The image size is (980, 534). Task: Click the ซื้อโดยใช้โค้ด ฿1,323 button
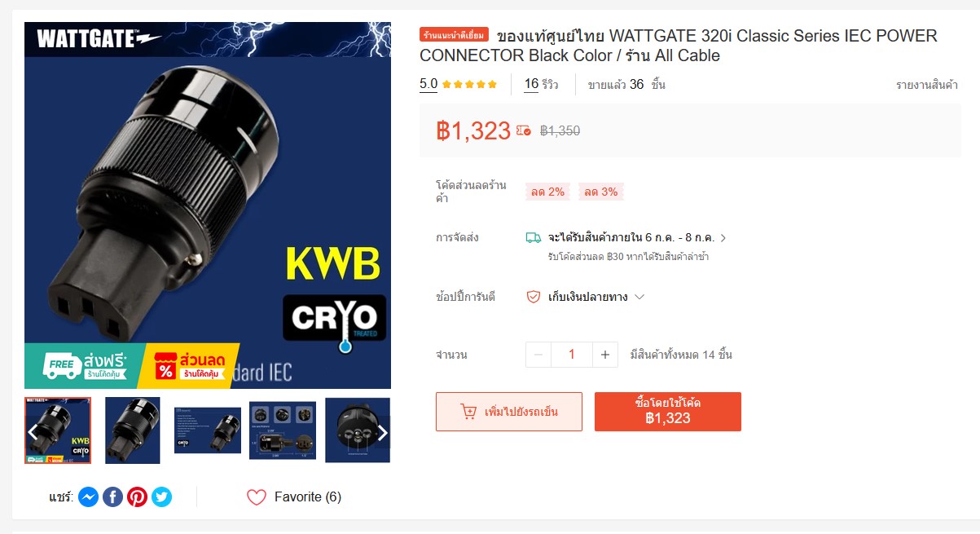tap(668, 412)
